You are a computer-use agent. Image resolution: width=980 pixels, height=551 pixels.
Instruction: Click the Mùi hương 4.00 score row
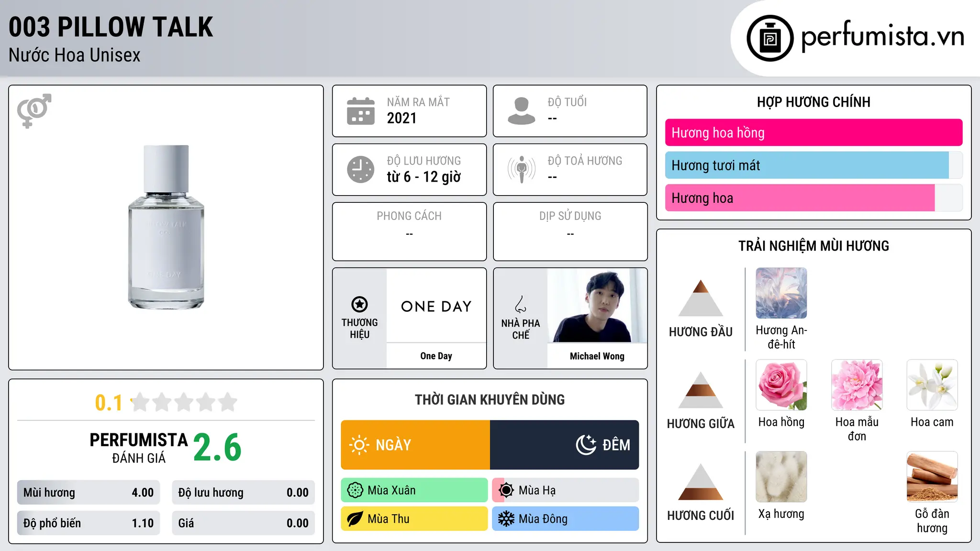coord(89,493)
